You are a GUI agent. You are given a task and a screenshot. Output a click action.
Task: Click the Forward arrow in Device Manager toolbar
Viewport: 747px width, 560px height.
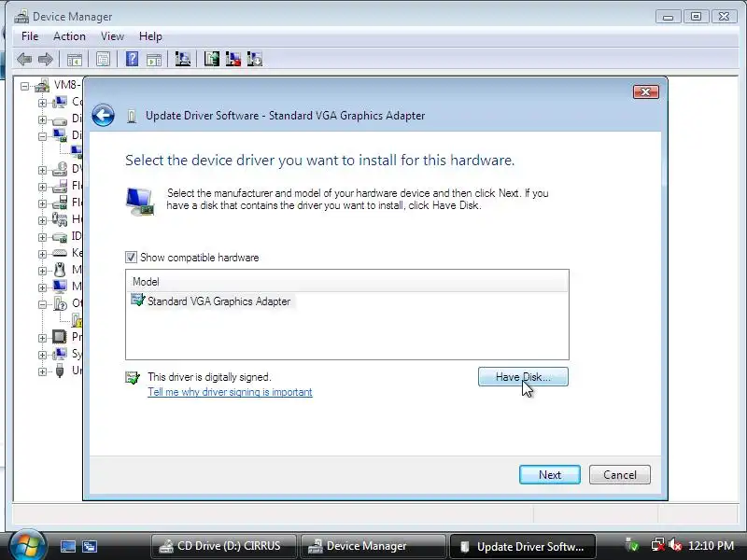point(45,60)
